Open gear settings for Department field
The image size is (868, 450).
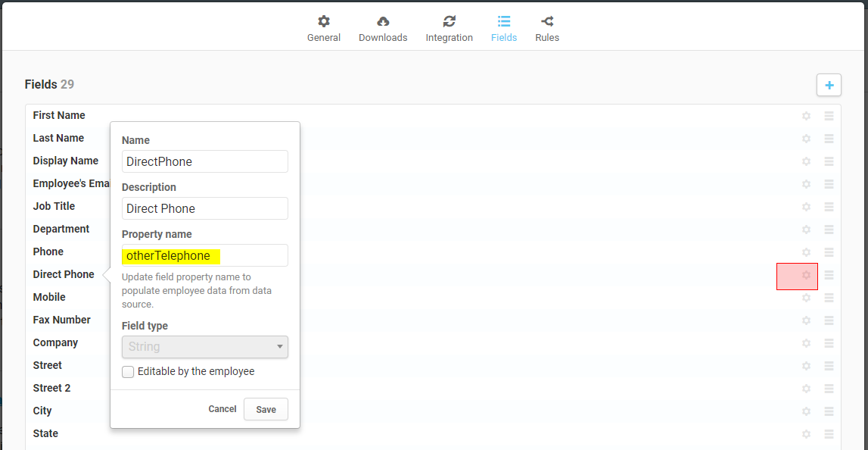806,230
